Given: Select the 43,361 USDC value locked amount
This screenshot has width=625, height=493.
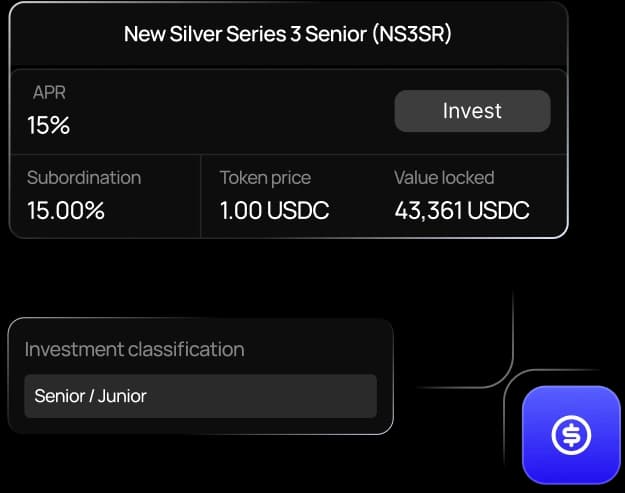Looking at the screenshot, I should [x=462, y=210].
